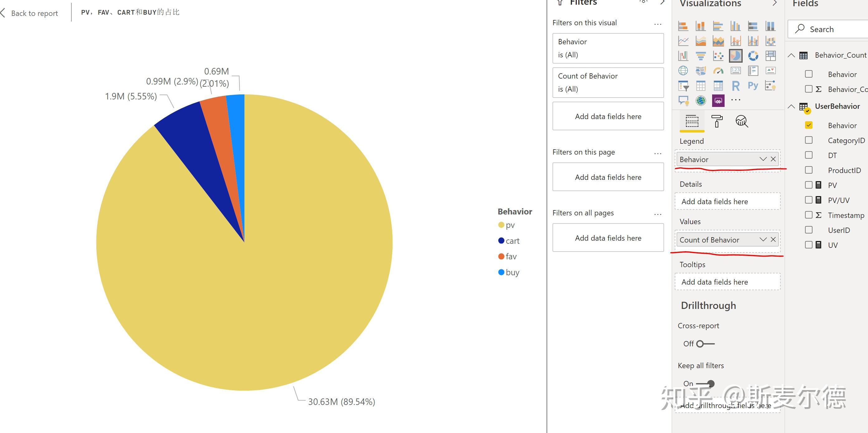Choose the scatter chart visual
Screen dimensions: 868x433
[x=718, y=55]
